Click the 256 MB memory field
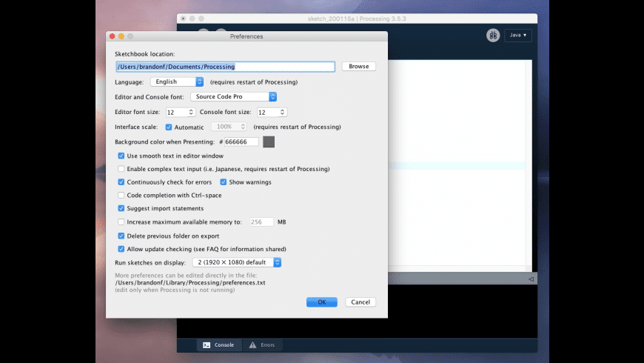The image size is (644, 363). (261, 222)
